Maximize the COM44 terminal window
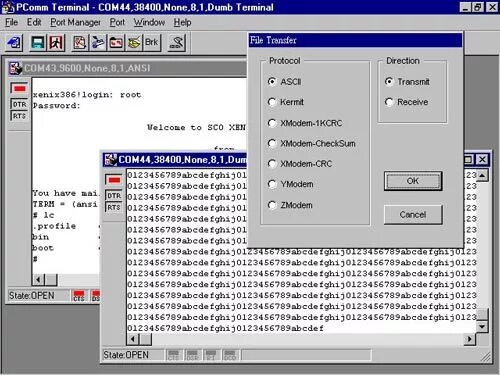 tap(468, 160)
